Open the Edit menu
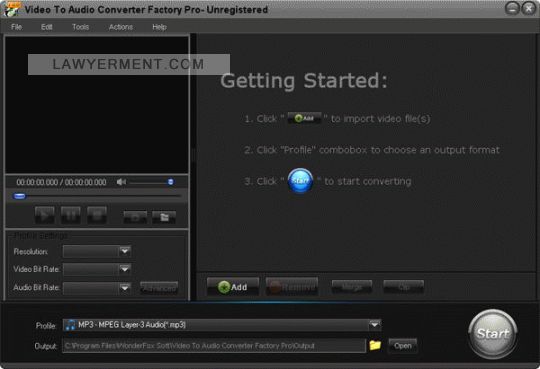This screenshot has width=540, height=369. 46,27
